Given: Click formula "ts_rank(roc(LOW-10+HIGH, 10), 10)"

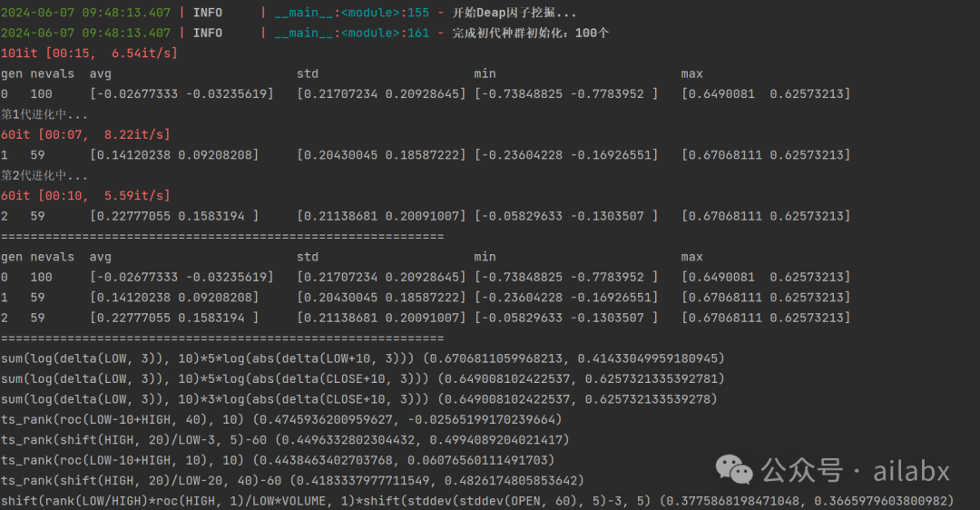Looking at the screenshot, I should [122, 460].
